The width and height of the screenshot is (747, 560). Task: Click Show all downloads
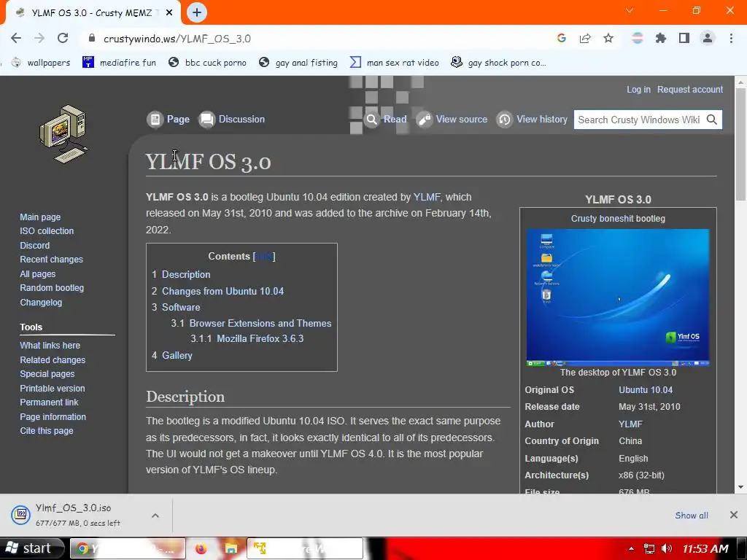692,516
